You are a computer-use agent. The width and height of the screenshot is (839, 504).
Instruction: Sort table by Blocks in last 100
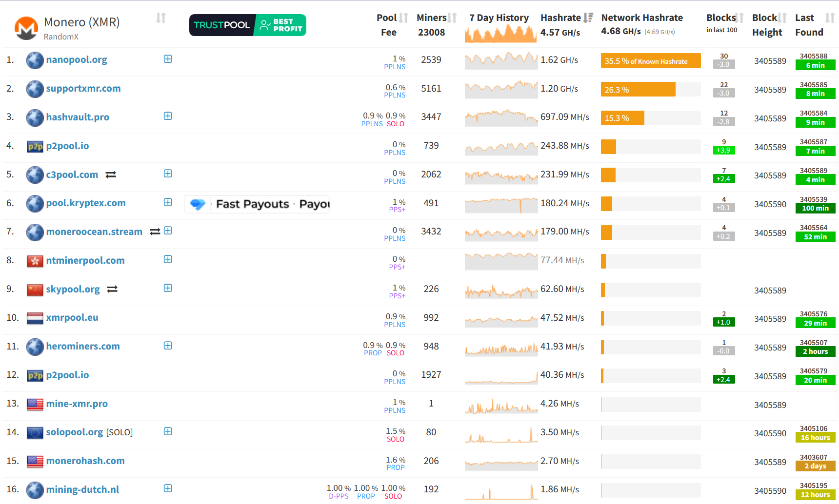(739, 18)
